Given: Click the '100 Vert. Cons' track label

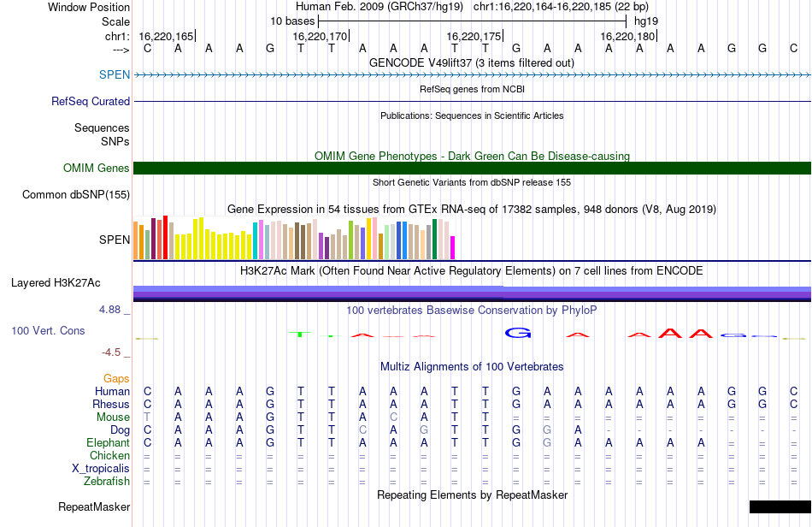Looking at the screenshot, I should point(48,330).
